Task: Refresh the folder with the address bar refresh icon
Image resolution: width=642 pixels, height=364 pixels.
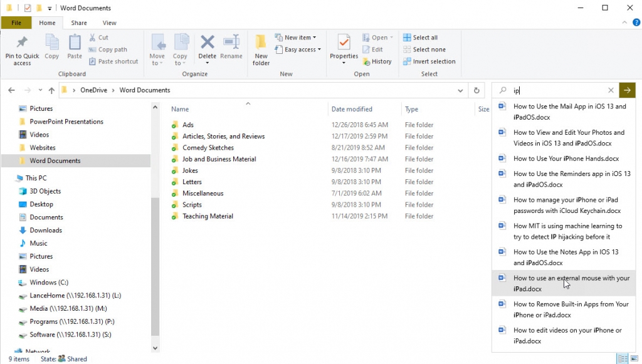Action: 476,90
